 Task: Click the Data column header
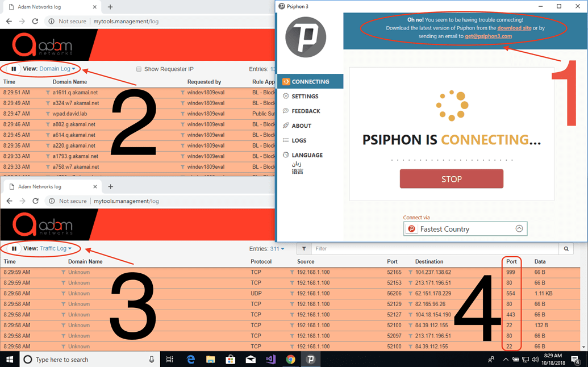point(540,261)
